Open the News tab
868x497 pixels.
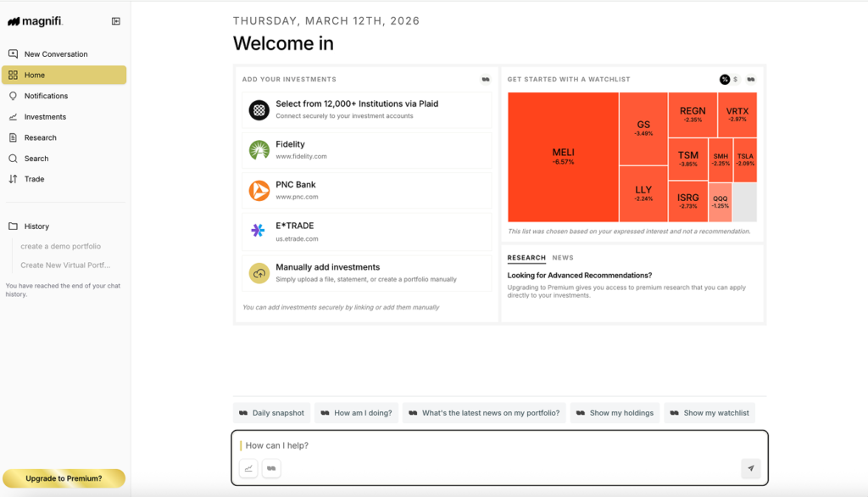(563, 258)
